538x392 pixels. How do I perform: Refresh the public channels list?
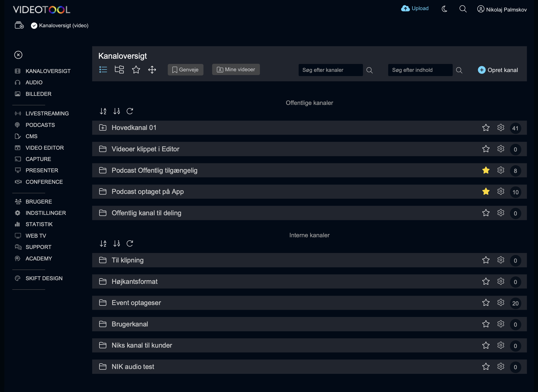130,111
